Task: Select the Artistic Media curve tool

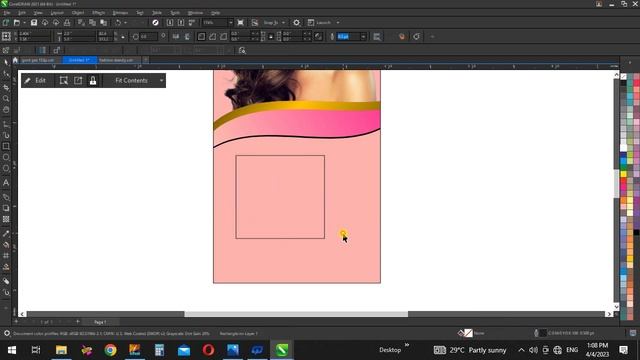Action: (6, 135)
